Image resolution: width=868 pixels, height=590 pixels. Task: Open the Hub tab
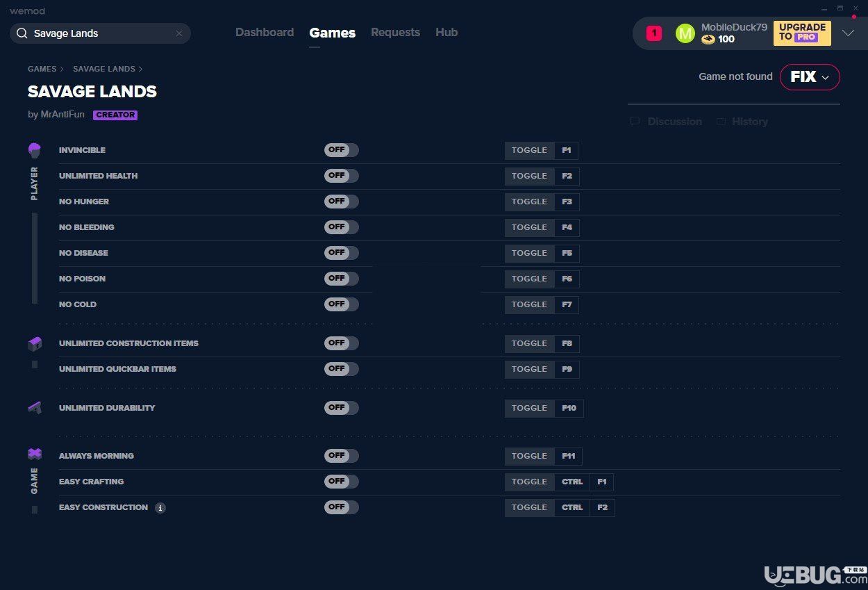coord(446,33)
